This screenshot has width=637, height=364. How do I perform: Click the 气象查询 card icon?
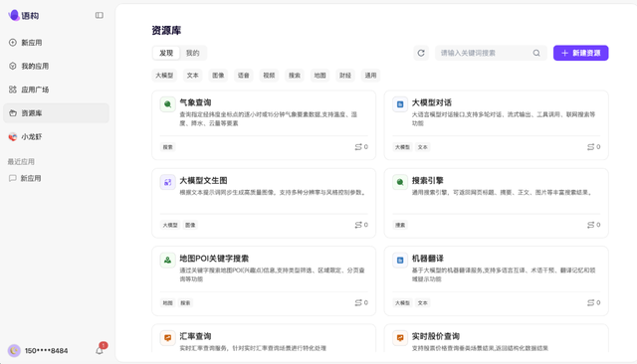coord(167,104)
